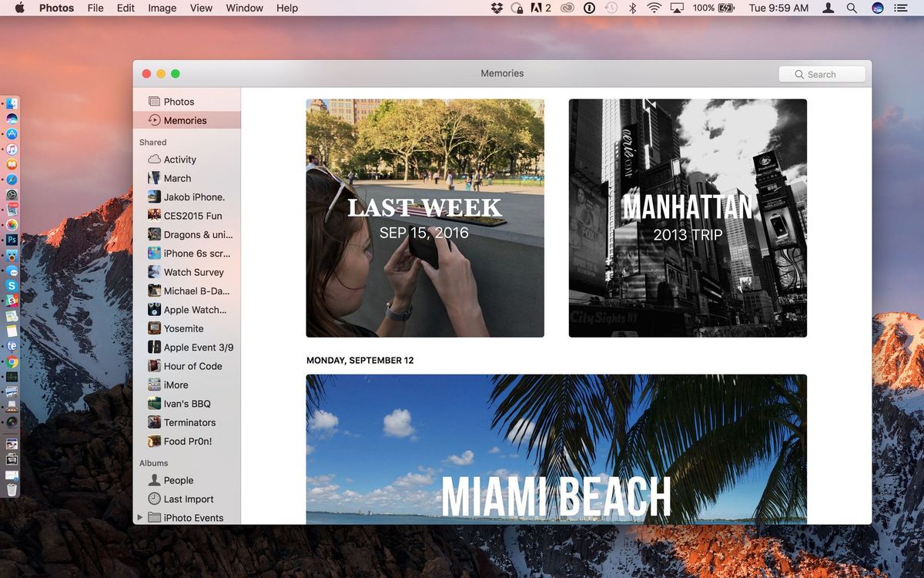Select the People album
Image resolution: width=924 pixels, height=578 pixels.
coord(175,480)
